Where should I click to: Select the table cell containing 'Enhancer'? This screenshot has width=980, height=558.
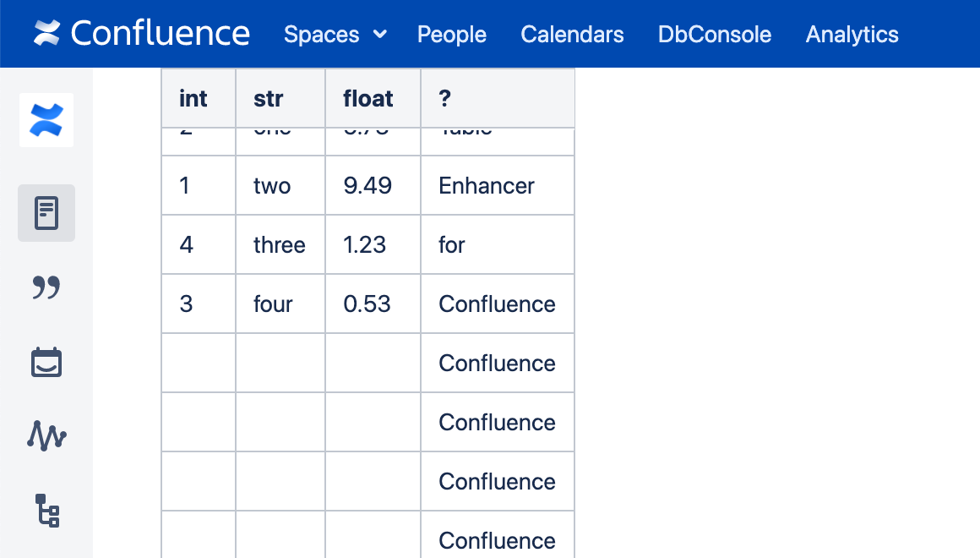(486, 185)
